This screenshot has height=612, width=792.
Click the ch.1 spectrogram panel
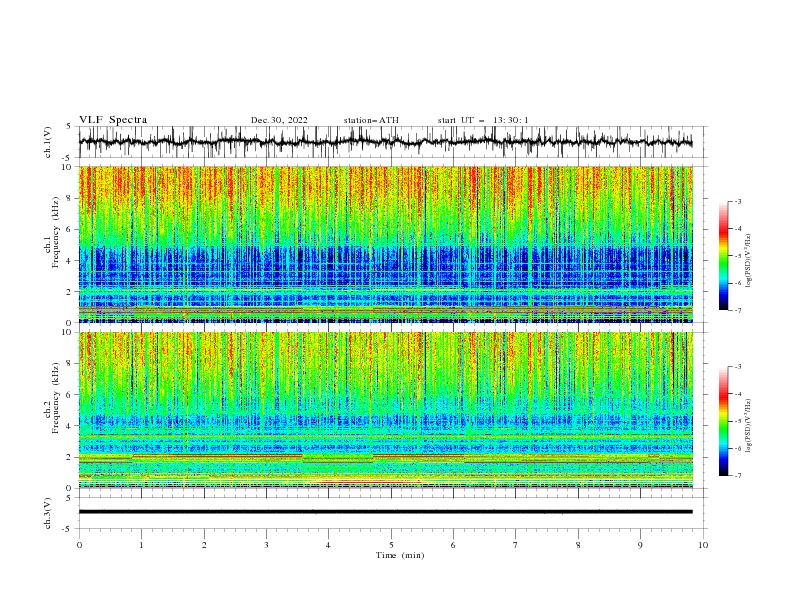[x=385, y=244]
